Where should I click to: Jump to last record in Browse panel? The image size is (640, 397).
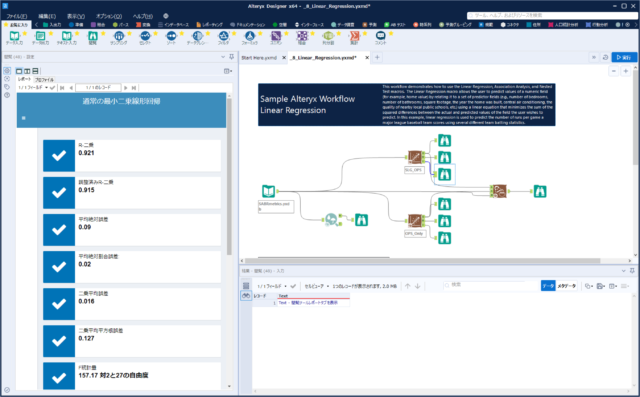133,88
